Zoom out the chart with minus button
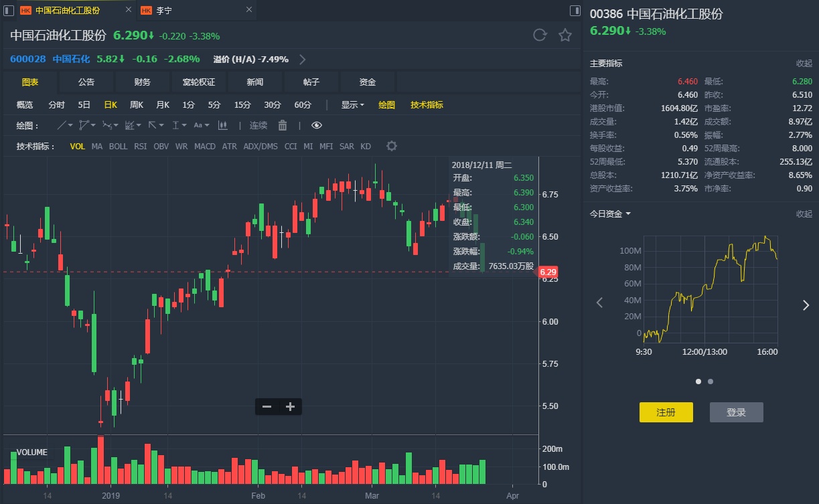Image resolution: width=819 pixels, height=504 pixels. [267, 406]
